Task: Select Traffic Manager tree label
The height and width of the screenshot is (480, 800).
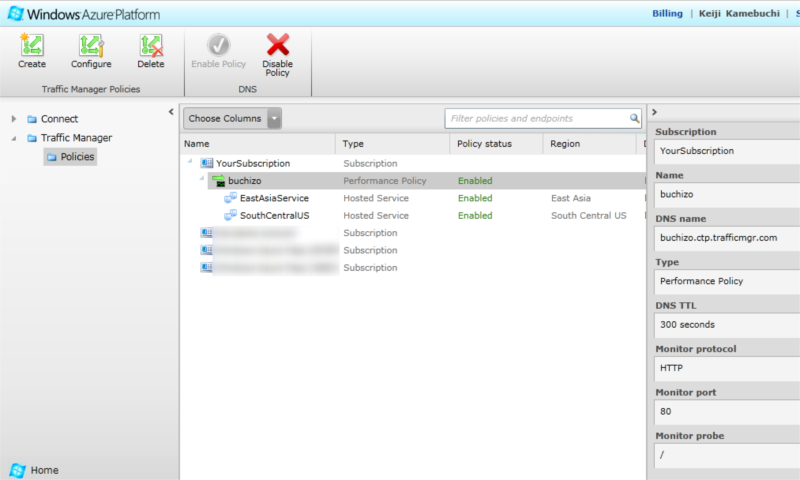Action: (x=77, y=138)
